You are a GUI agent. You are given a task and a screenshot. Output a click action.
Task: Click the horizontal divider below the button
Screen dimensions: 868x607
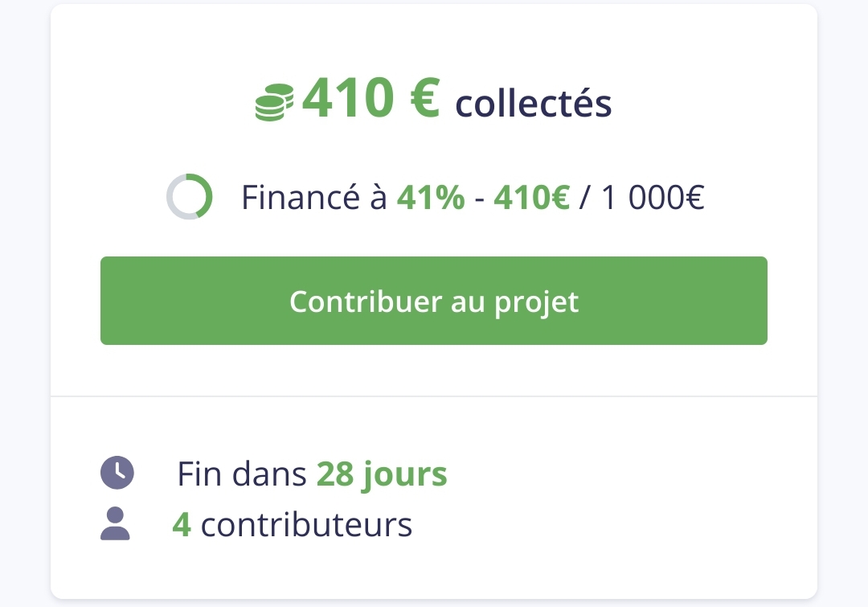434,396
